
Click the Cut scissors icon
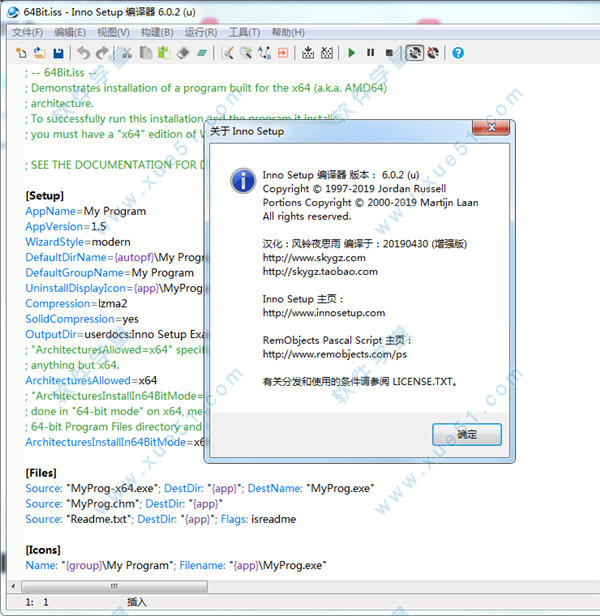pos(127,53)
